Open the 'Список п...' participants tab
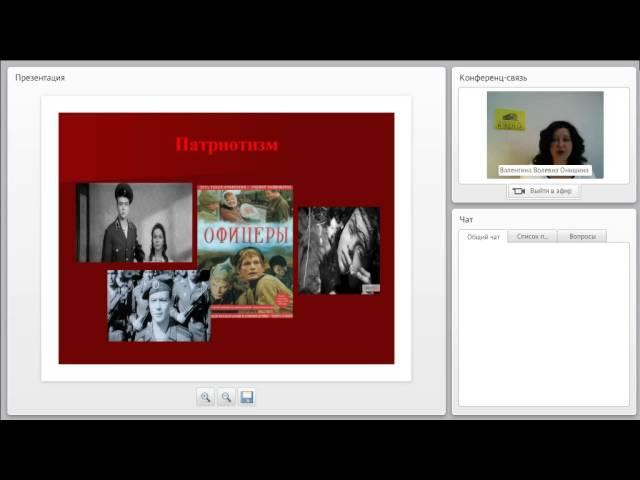The width and height of the screenshot is (640, 480). tap(532, 236)
